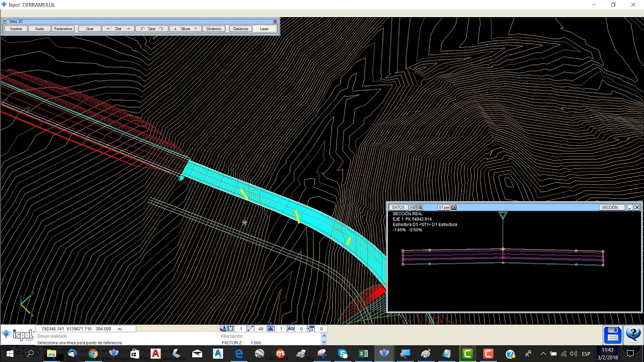
Task: Click the zoom-in magnifier in section window
Action: 414,207
